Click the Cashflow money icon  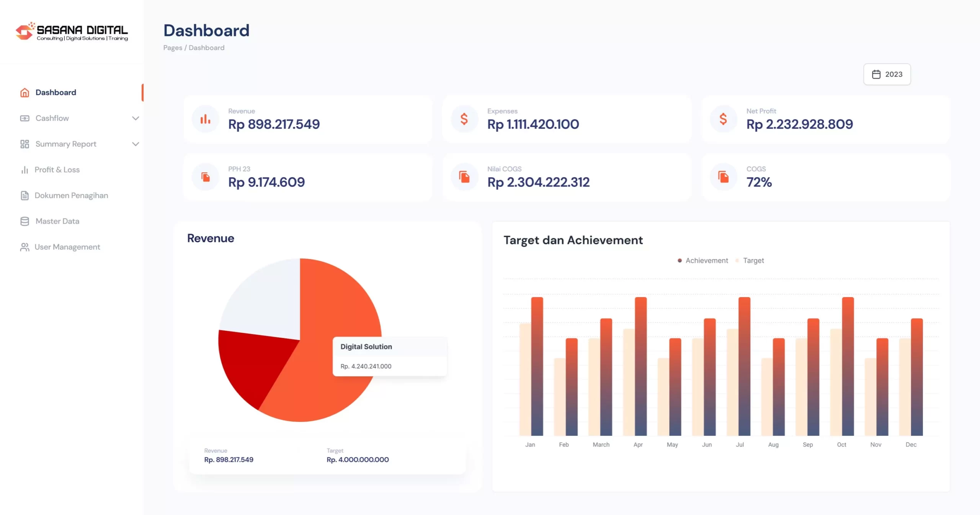[x=24, y=118]
